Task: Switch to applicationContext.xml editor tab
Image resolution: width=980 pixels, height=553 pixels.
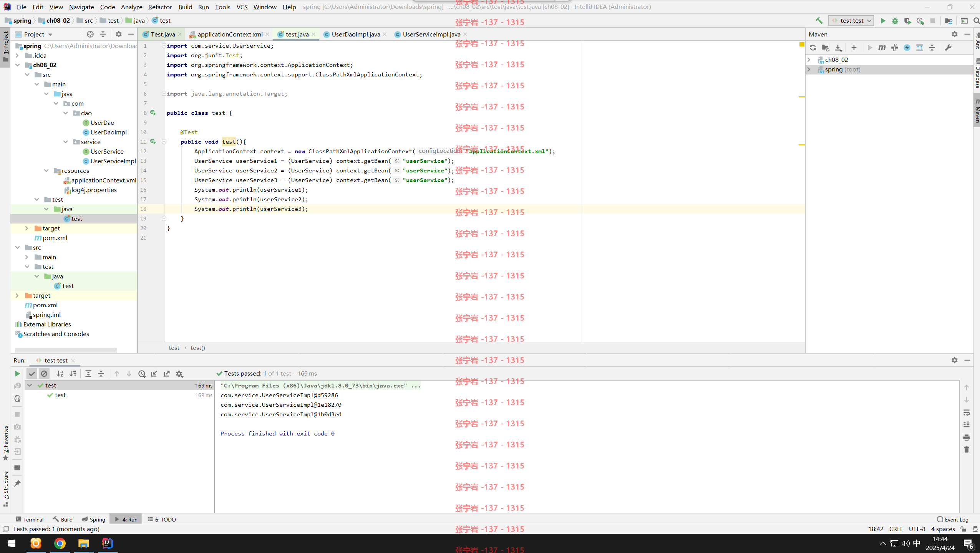Action: coord(230,34)
